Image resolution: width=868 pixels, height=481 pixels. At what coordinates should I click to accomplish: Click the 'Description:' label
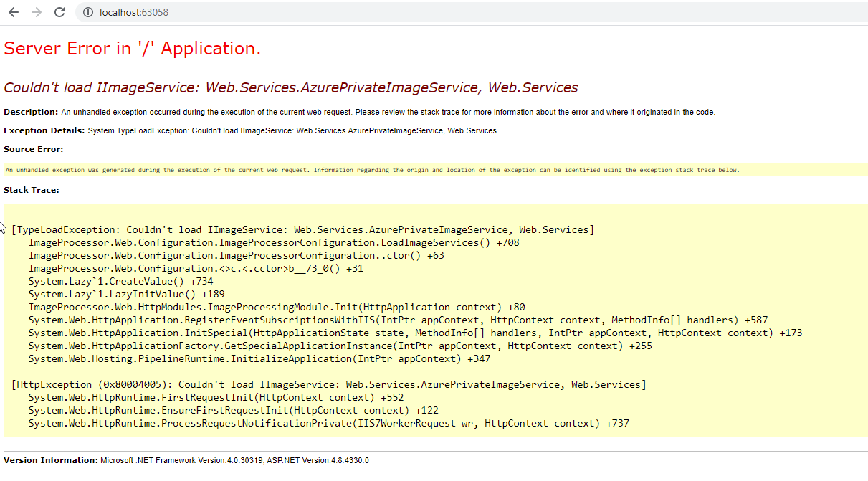(x=31, y=112)
